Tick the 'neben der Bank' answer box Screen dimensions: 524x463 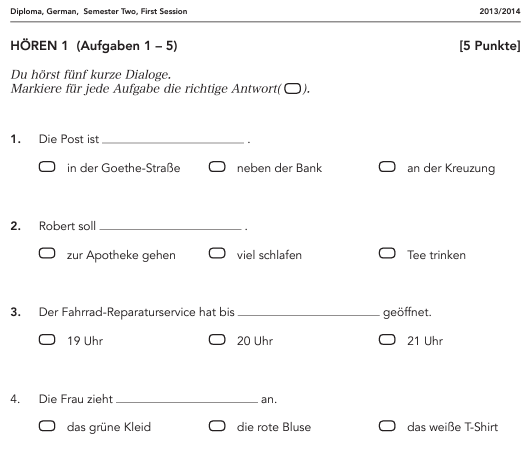click(217, 167)
